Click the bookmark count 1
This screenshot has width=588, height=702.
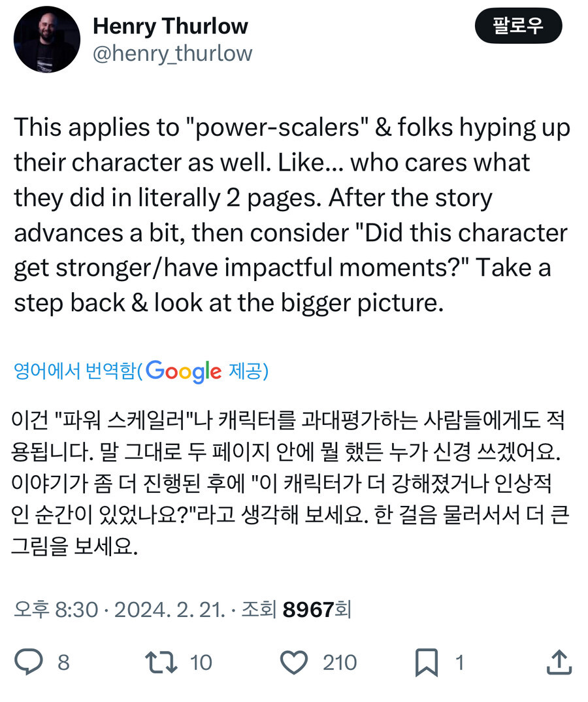[459, 663]
